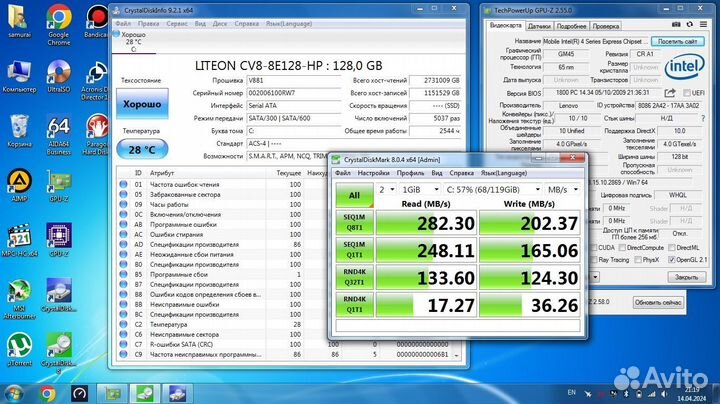The height and width of the screenshot is (404, 720).
Task: Click the SMART list scrollbar down arrow
Action: (456, 355)
